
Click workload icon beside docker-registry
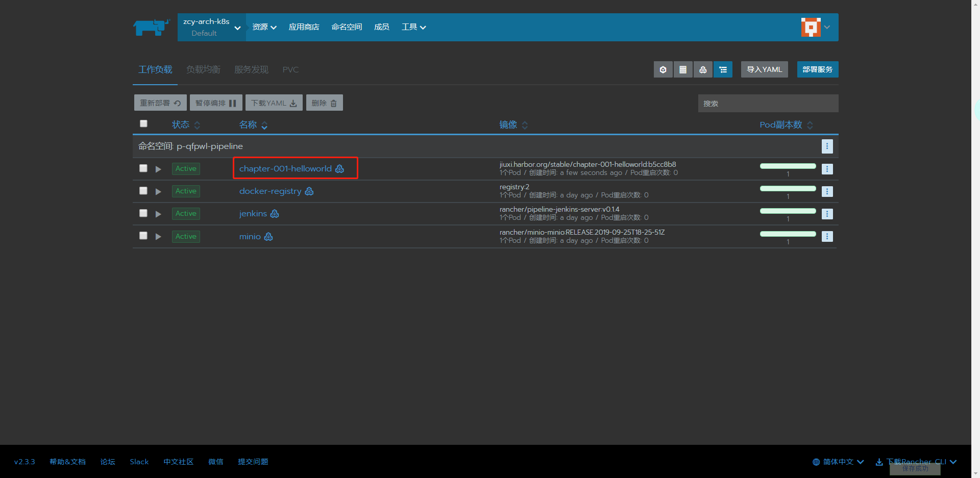pos(309,191)
